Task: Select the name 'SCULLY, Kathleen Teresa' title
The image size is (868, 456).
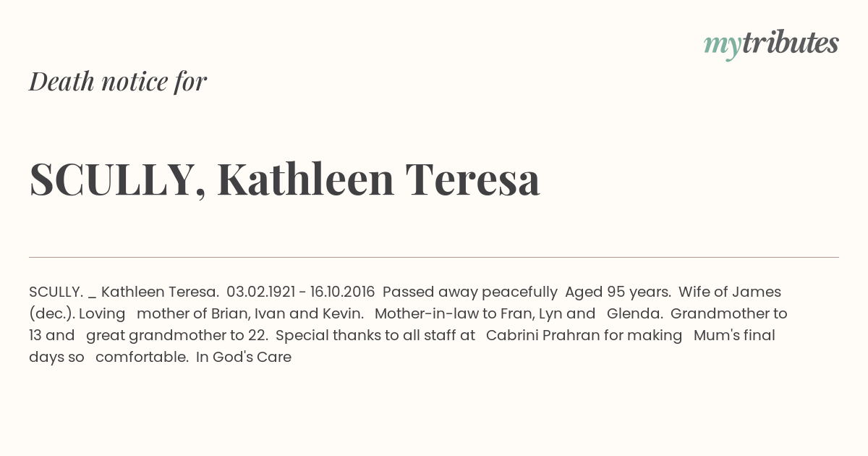Action: pyautogui.click(x=284, y=180)
